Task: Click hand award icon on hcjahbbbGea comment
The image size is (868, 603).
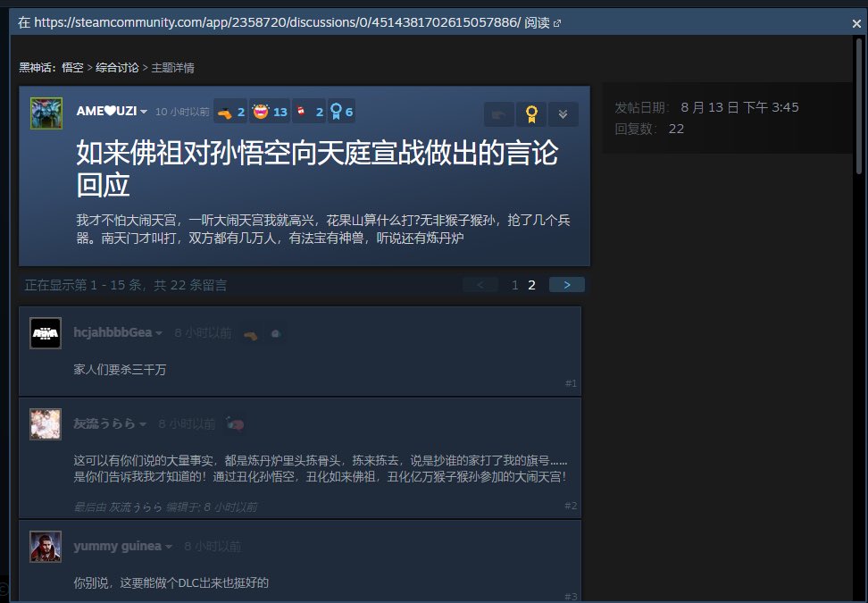Action: (250, 334)
